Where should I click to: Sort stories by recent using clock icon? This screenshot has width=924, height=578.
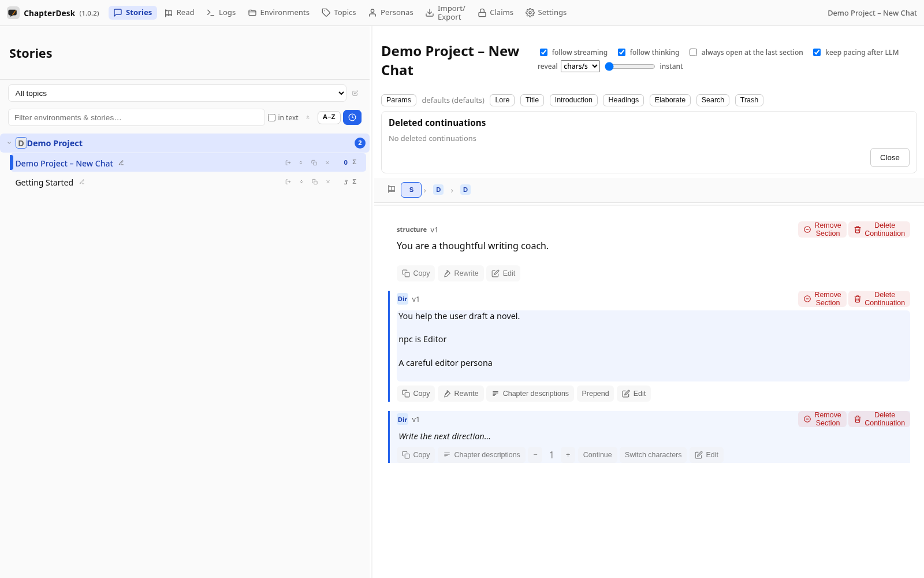352,117
